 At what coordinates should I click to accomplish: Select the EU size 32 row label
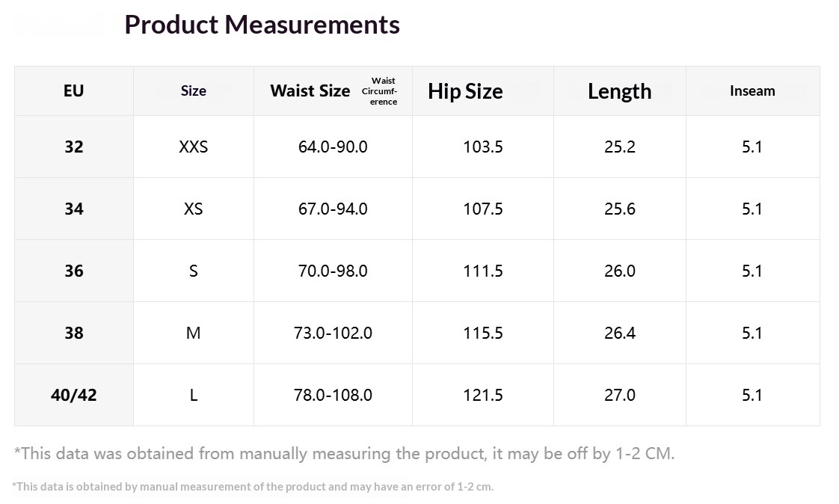74,147
